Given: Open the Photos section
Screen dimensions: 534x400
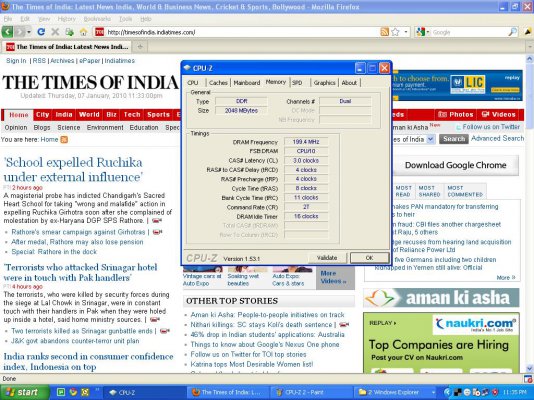Looking at the screenshot, I should point(455,115).
